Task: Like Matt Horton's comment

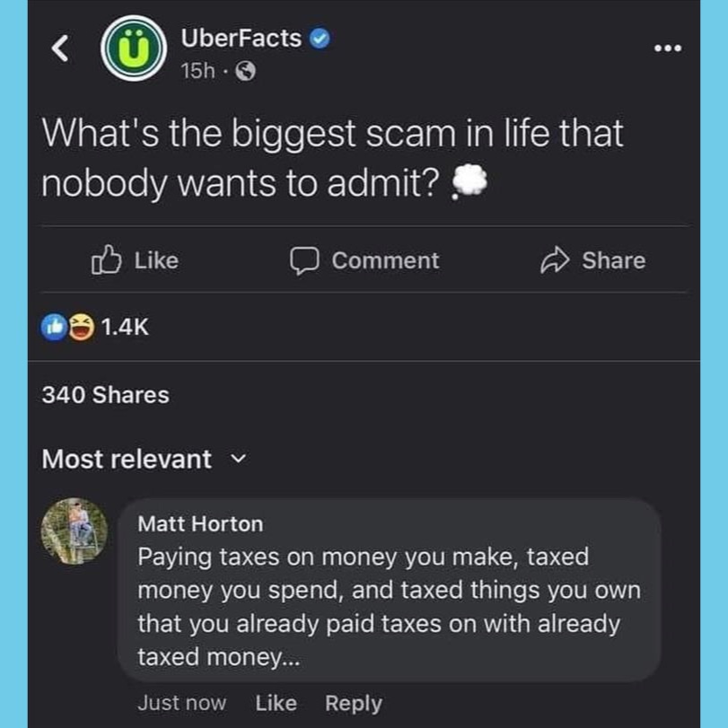Action: point(276,703)
